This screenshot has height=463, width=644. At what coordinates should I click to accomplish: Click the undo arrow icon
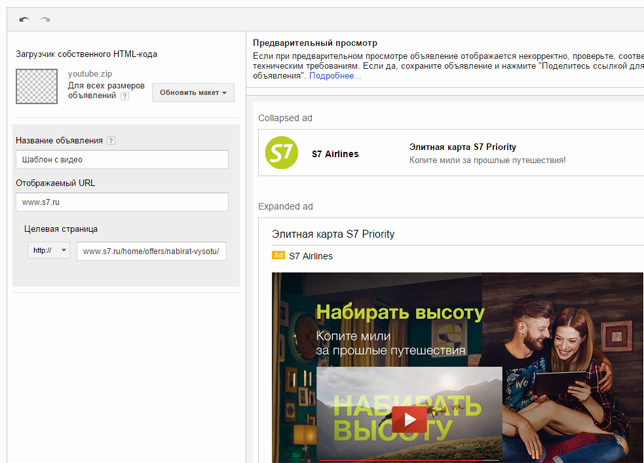coord(24,19)
